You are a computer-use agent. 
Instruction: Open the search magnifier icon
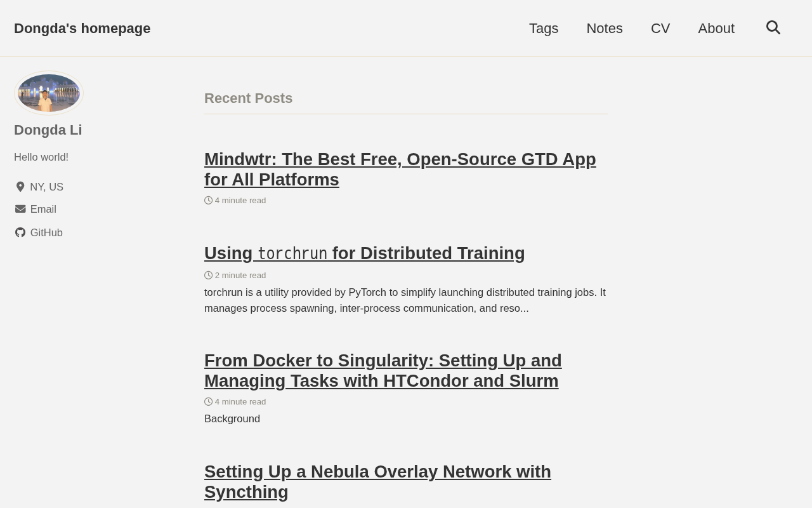(773, 27)
